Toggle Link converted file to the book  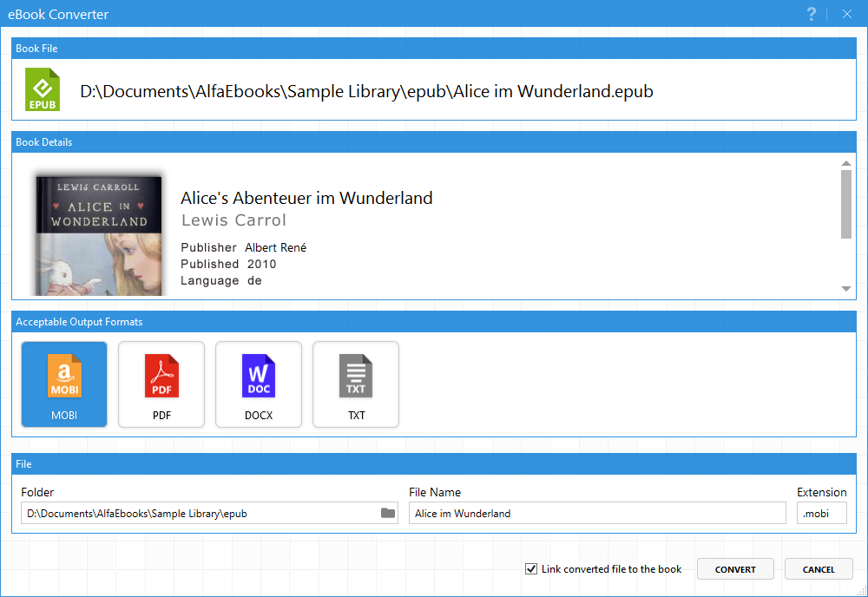click(531, 569)
